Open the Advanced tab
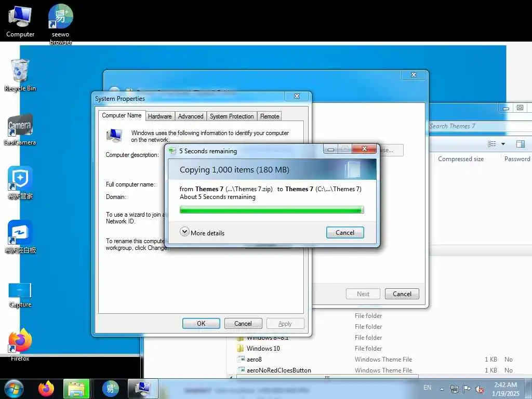This screenshot has width=532, height=399. point(191,116)
